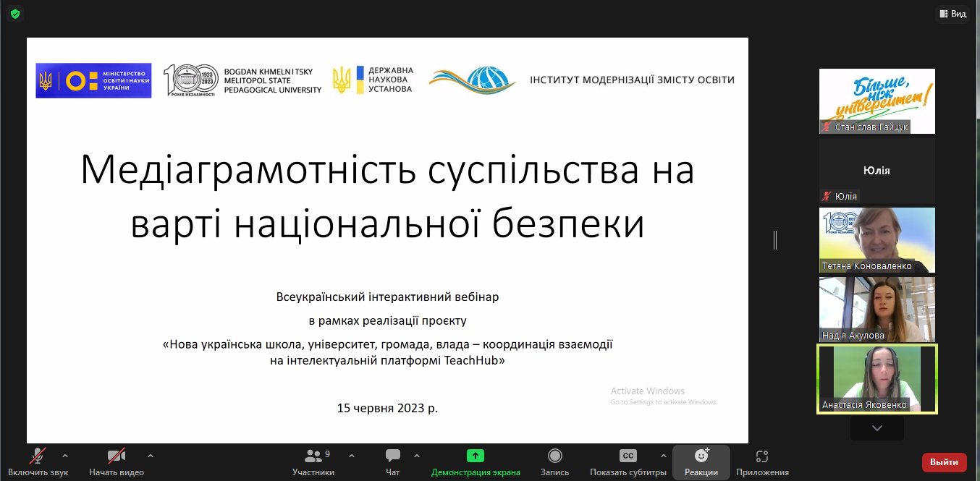Unmute microphone with Включить звук
The image size is (980, 481).
pos(38,461)
